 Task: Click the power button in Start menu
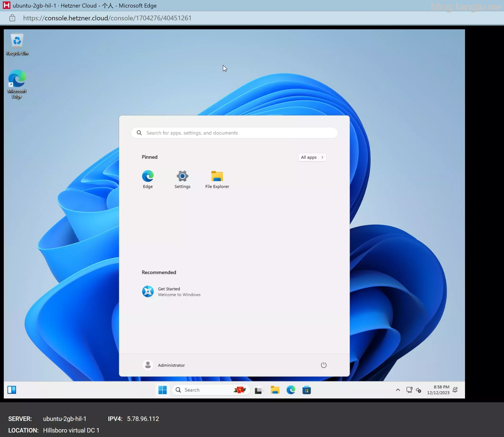(323, 365)
